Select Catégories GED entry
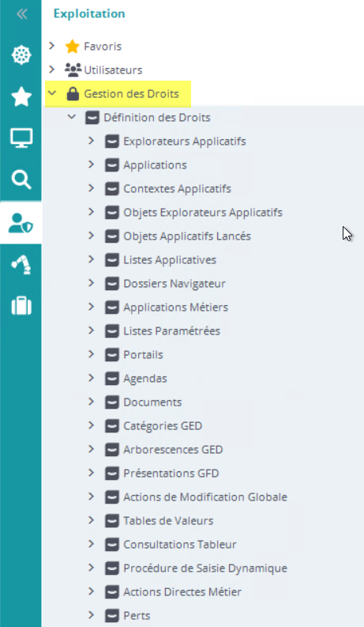The image size is (364, 627). click(x=163, y=426)
